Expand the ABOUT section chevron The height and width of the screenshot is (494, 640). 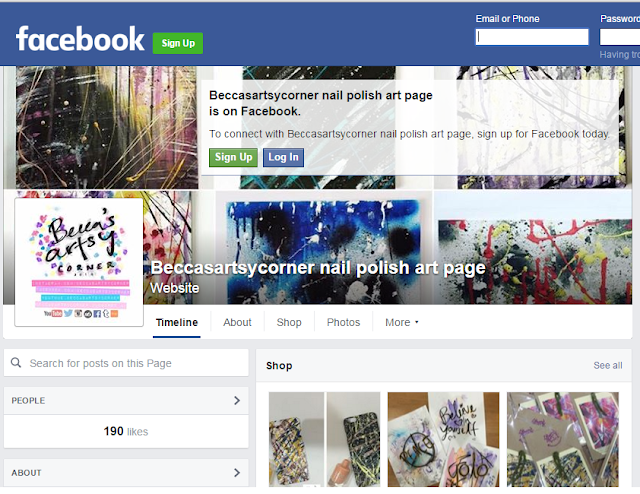click(237, 473)
